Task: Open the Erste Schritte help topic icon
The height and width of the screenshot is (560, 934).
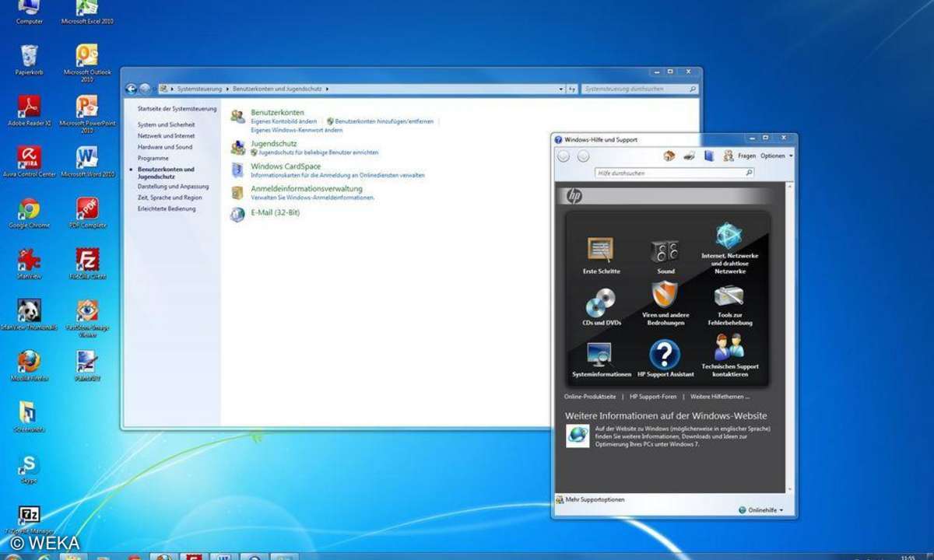Action: tap(600, 250)
